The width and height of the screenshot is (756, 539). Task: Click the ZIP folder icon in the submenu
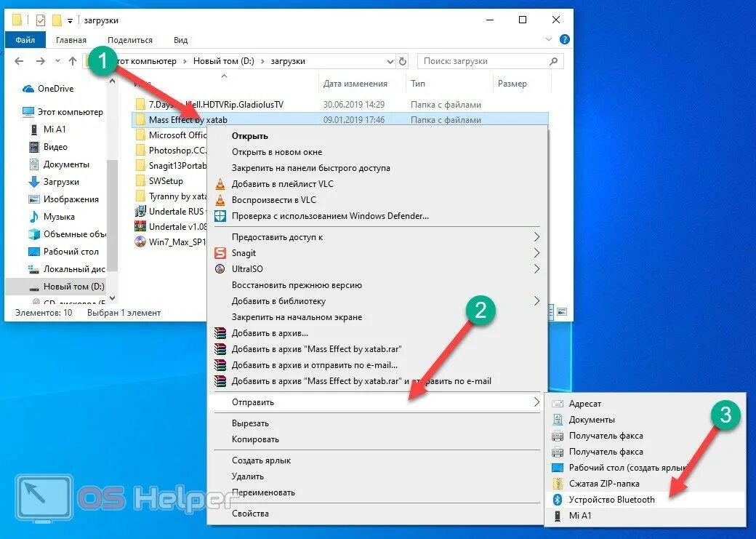(x=558, y=484)
